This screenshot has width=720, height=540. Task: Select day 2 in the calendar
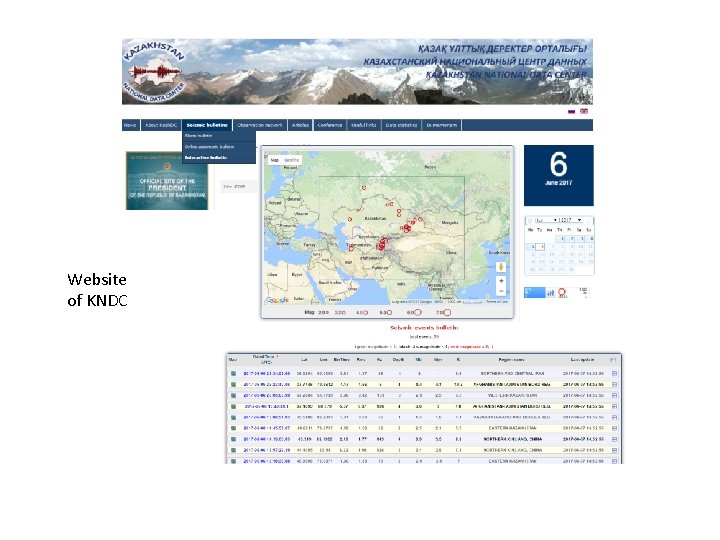pyautogui.click(x=571, y=239)
